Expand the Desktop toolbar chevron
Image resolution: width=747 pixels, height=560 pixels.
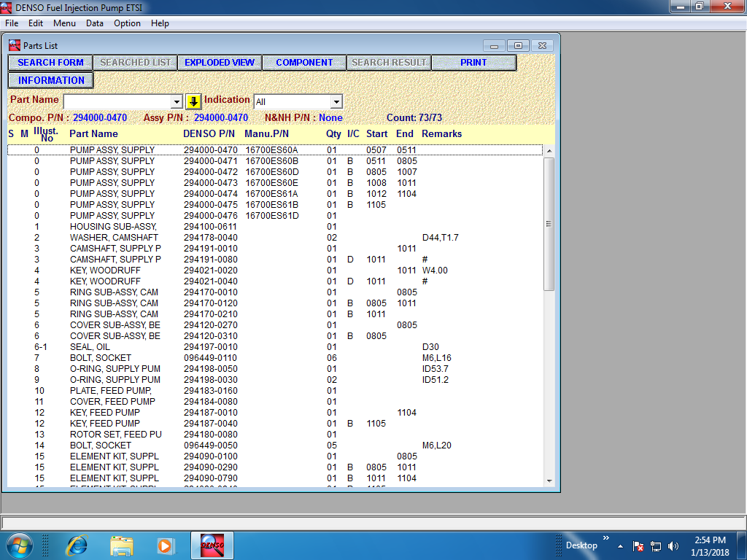coord(606,537)
